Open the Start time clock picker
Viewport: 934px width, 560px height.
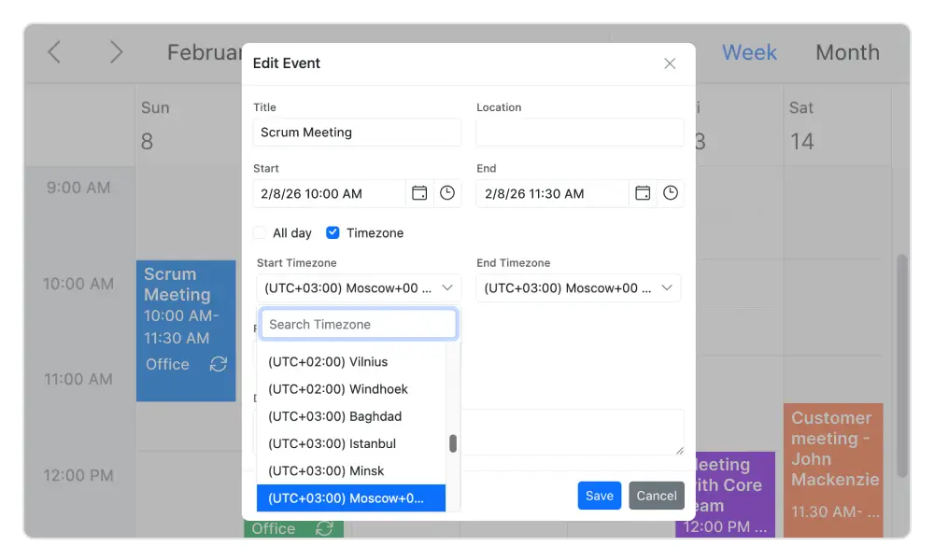tap(446, 193)
